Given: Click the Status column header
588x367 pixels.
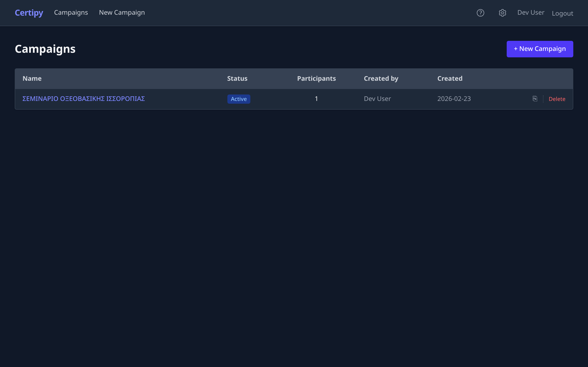Looking at the screenshot, I should click(237, 78).
